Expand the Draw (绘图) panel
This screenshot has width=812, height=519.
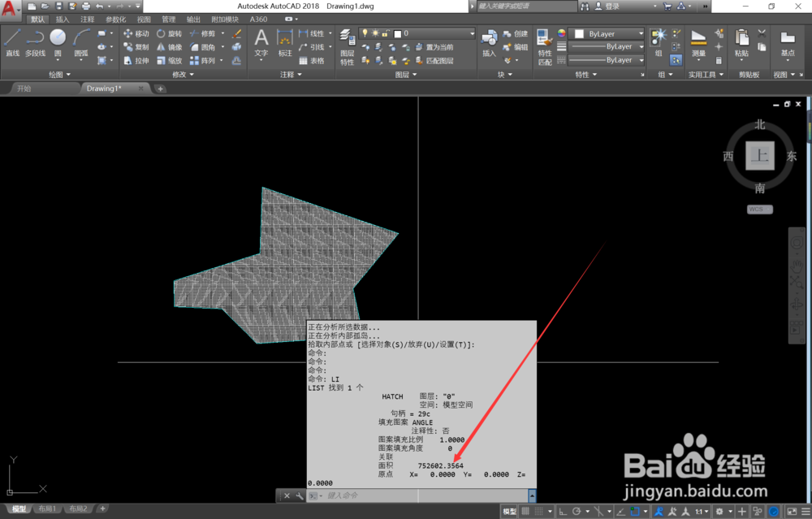click(x=59, y=75)
